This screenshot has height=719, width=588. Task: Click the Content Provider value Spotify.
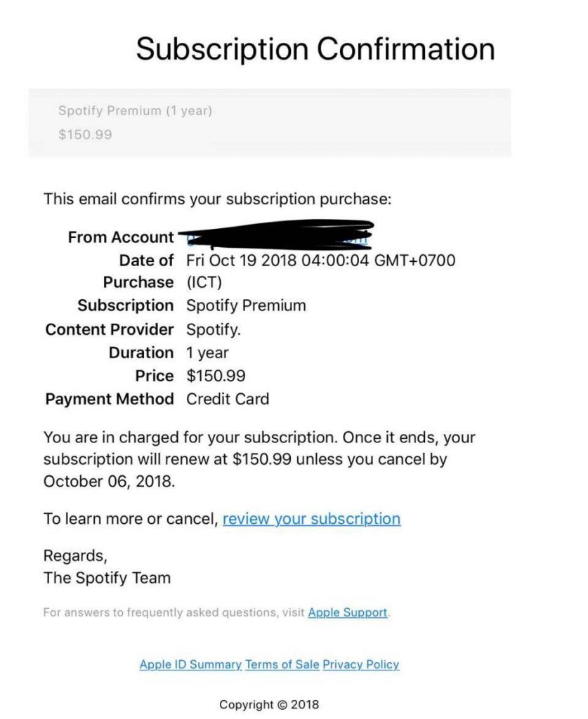[x=214, y=329]
